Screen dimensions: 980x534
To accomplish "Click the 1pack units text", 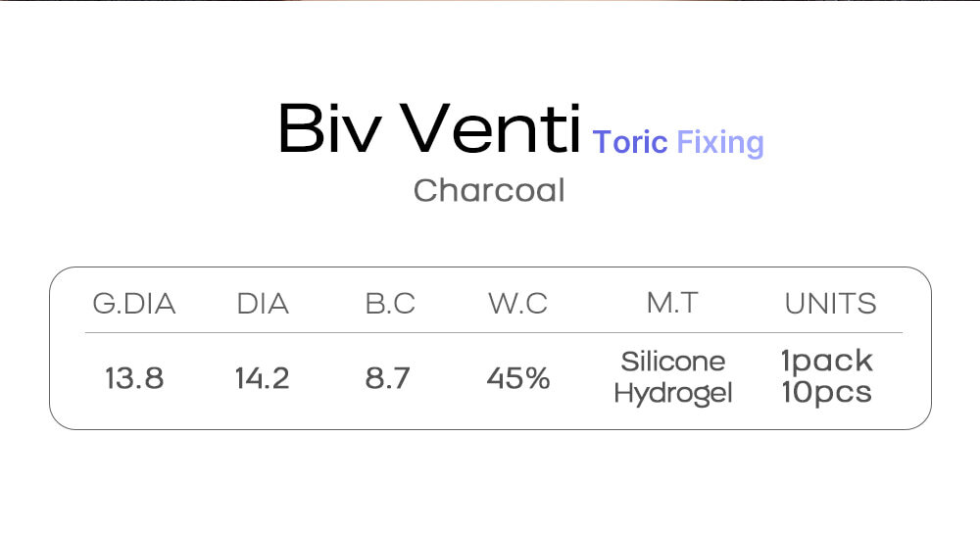I will pyautogui.click(x=826, y=362).
